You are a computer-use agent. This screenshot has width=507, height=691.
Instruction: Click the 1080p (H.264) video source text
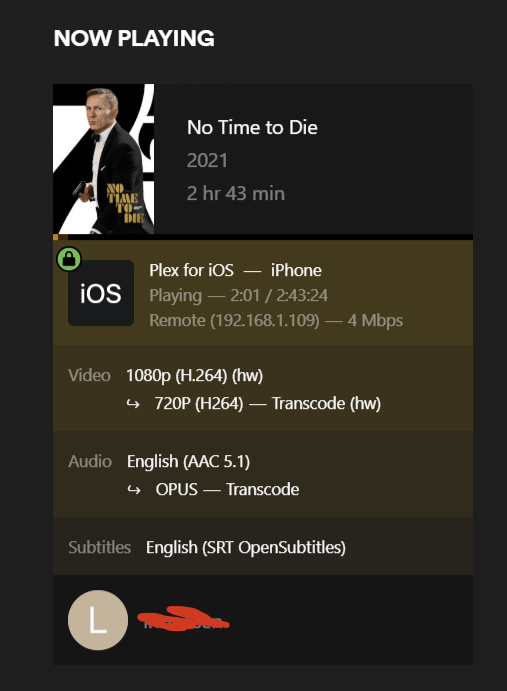194,375
